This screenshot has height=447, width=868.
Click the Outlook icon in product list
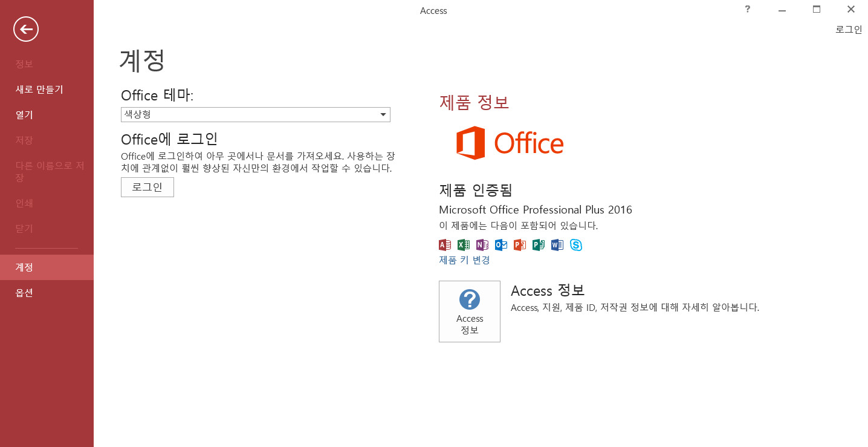[501, 245]
